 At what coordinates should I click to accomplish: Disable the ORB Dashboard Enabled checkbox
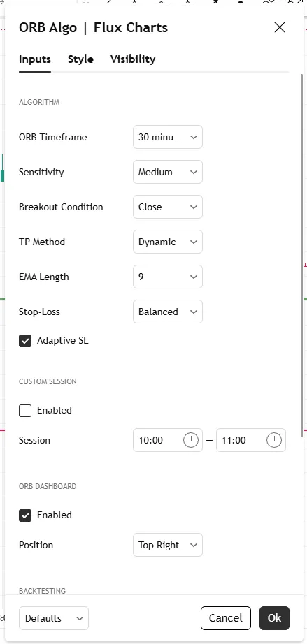[25, 515]
